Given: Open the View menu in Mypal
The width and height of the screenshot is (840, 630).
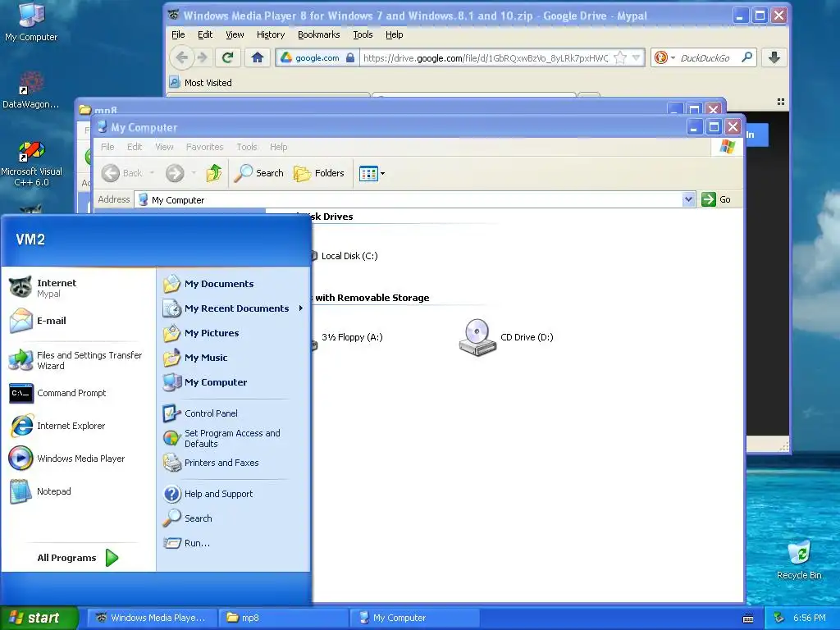Looking at the screenshot, I should [x=235, y=34].
